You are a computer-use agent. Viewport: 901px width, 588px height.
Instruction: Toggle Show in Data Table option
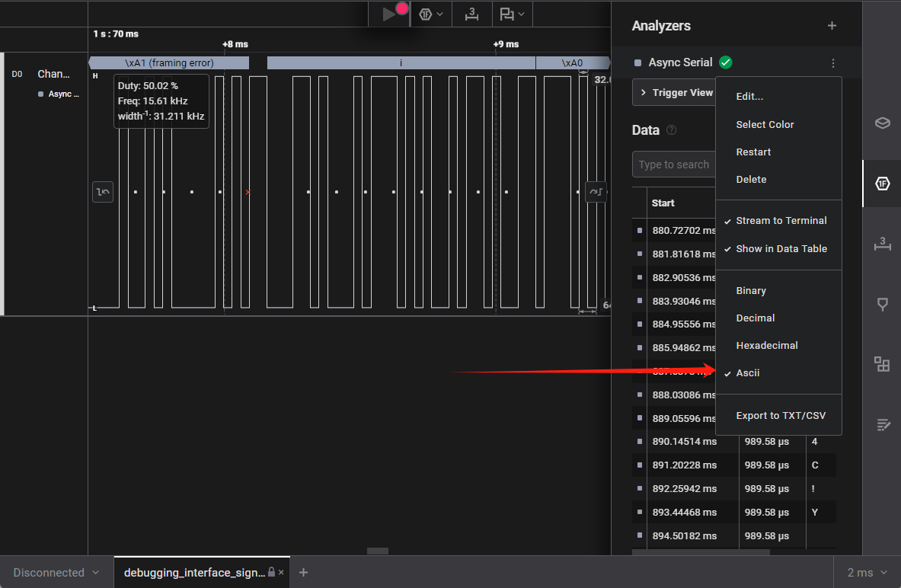point(781,249)
